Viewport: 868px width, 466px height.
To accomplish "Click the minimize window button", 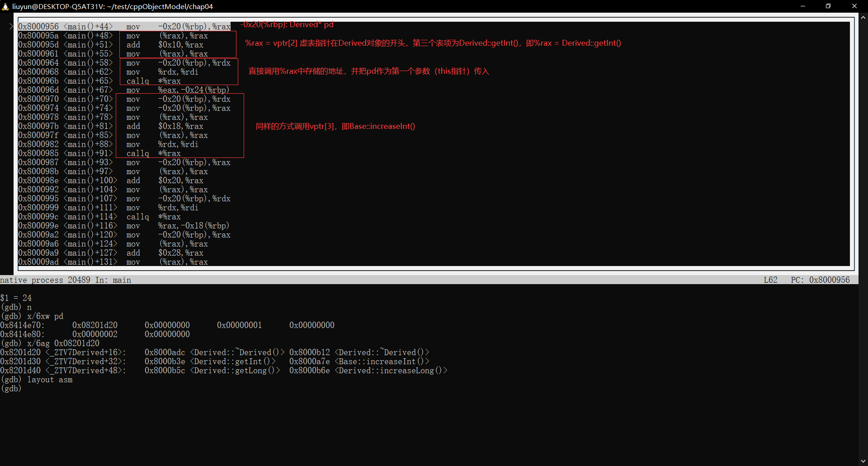I will (803, 6).
